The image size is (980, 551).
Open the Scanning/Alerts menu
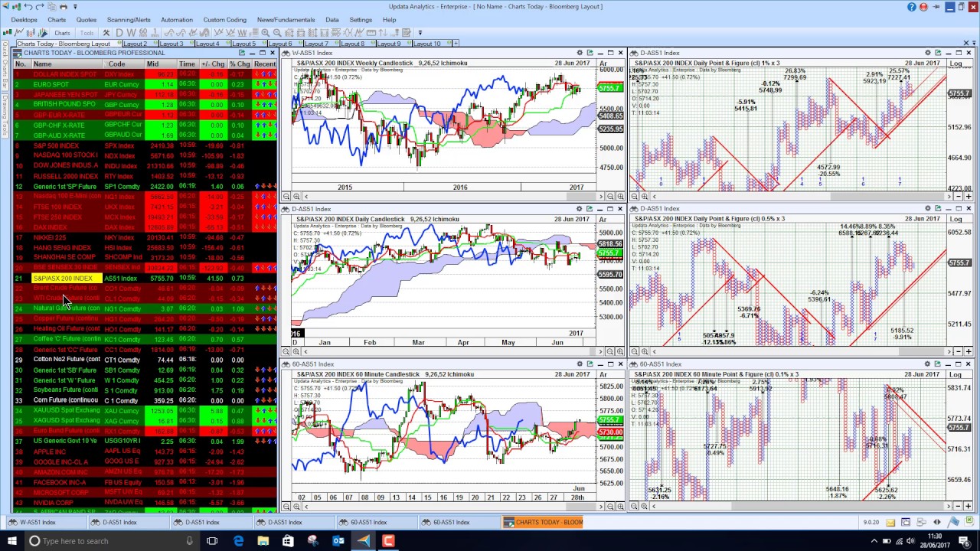pyautogui.click(x=129, y=20)
